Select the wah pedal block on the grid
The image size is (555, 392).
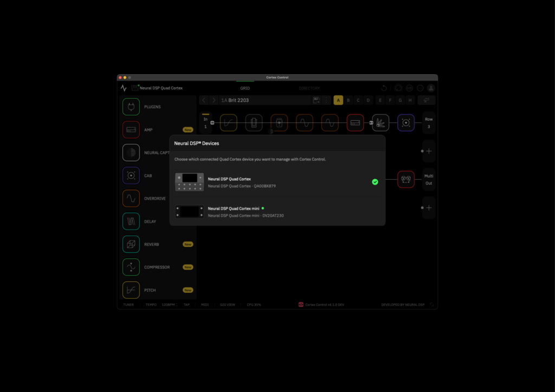point(254,123)
